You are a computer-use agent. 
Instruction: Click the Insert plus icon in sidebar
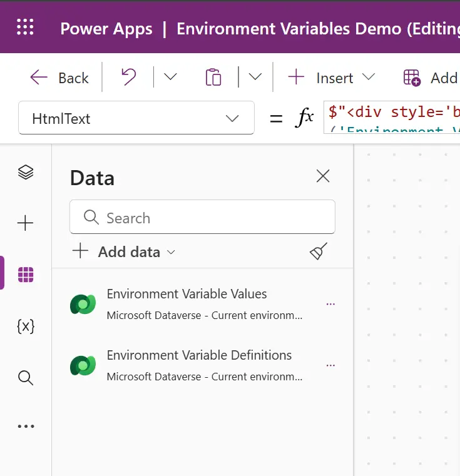click(x=26, y=223)
